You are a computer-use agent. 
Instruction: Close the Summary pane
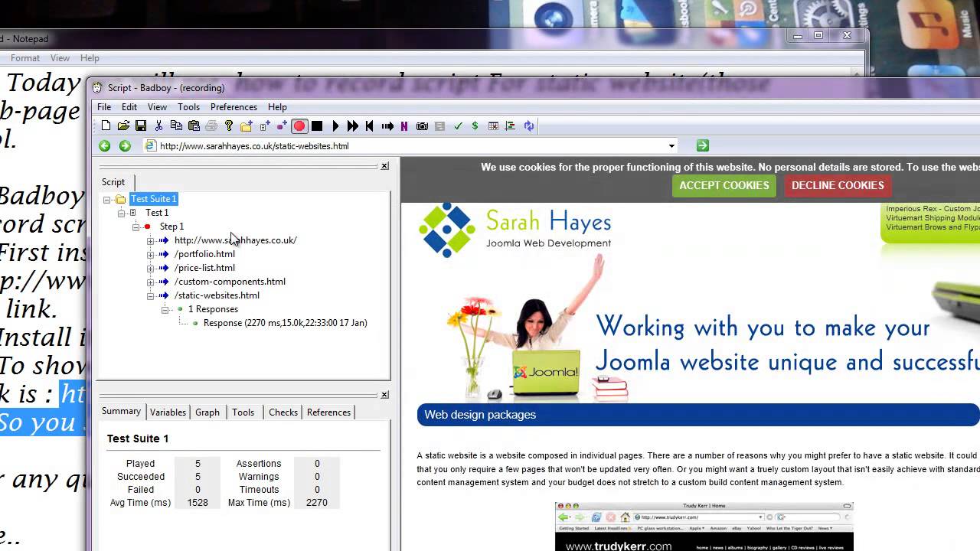[385, 395]
